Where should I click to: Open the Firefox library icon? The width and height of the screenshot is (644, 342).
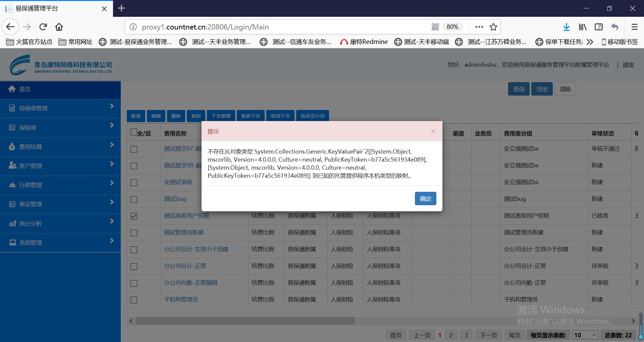pyautogui.click(x=583, y=27)
